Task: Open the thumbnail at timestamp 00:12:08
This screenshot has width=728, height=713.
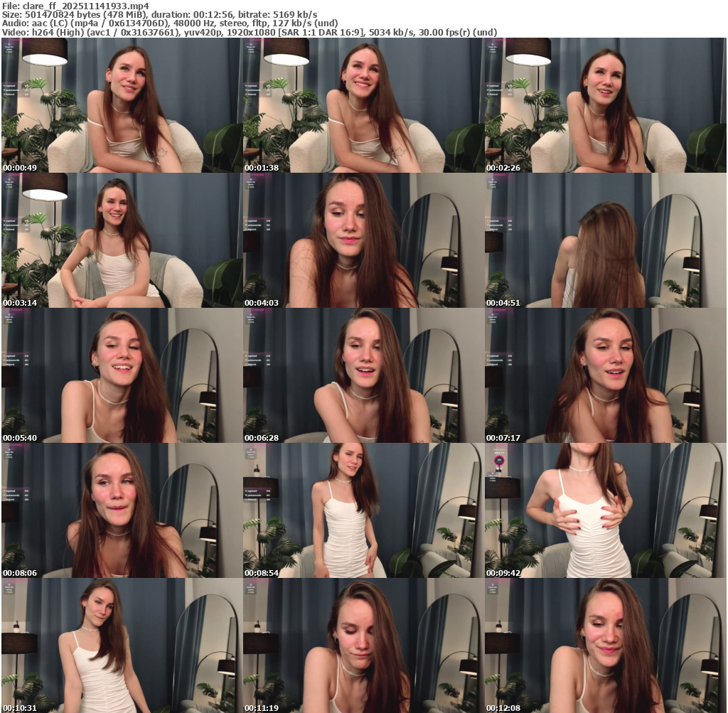Action: click(606, 645)
